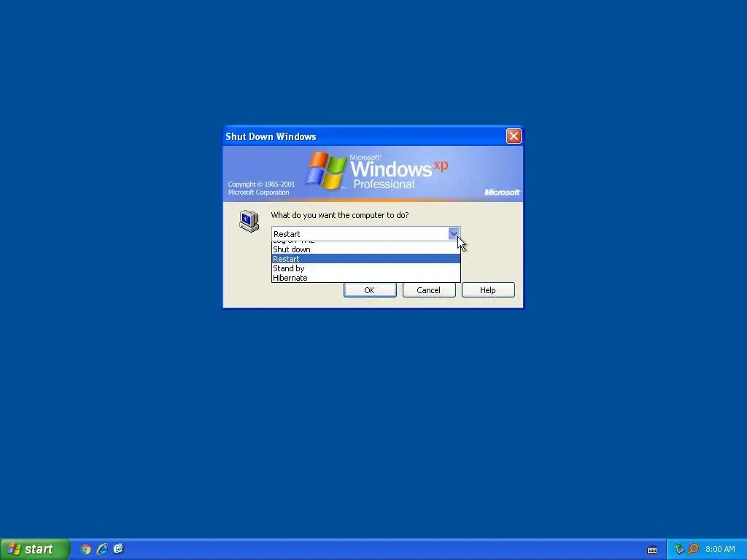Image resolution: width=747 pixels, height=560 pixels.
Task: Select Hibernate from the list
Action: click(366, 278)
